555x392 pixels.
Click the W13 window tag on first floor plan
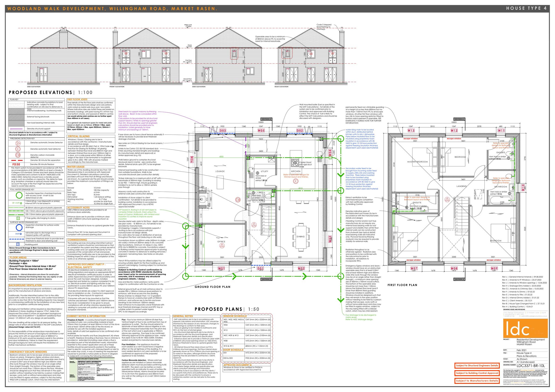tap(411, 131)
